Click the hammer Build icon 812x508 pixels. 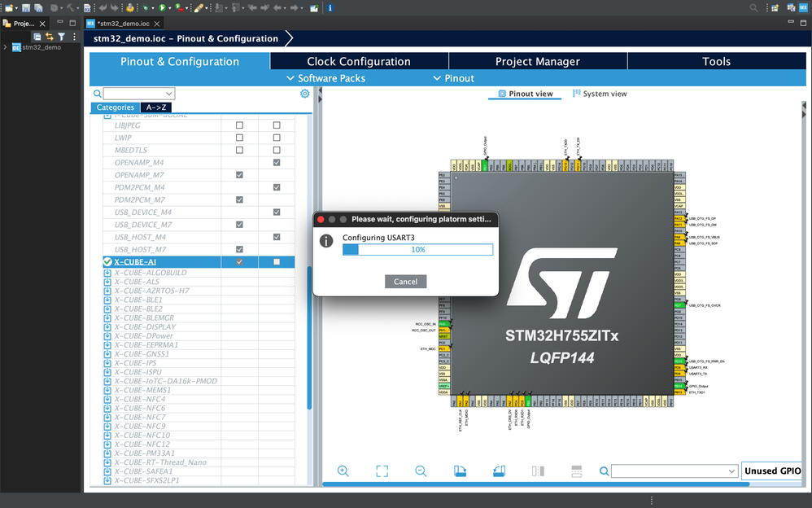70,8
